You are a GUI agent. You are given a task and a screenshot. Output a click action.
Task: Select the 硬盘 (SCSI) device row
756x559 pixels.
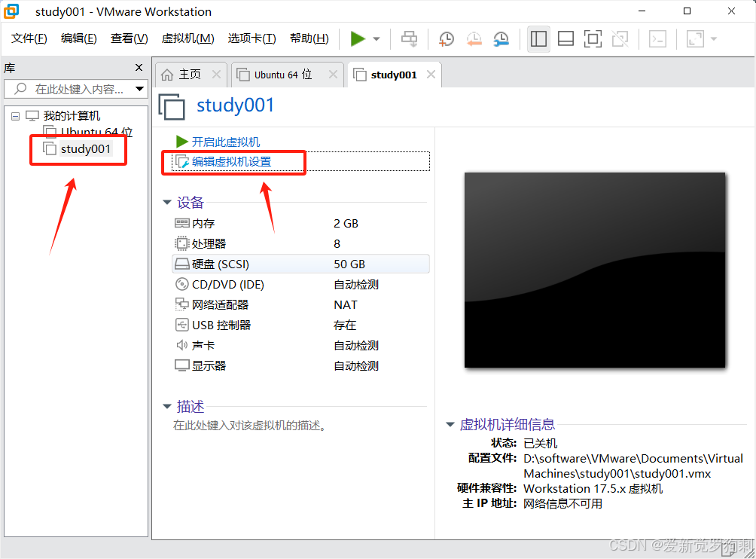300,264
